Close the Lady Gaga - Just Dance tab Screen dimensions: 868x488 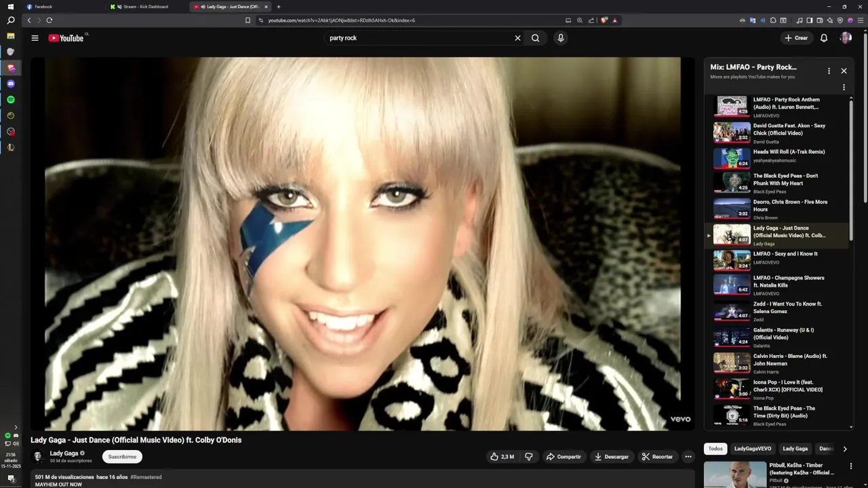click(x=266, y=7)
